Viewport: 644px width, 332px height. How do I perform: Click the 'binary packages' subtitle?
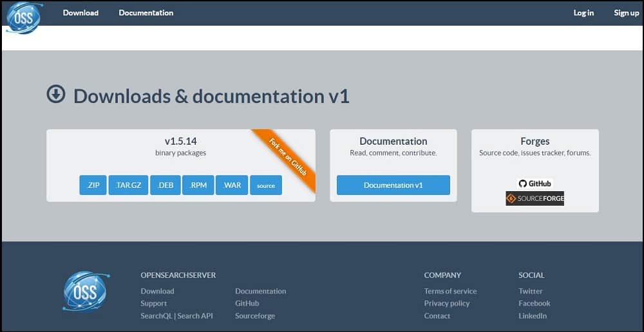click(x=181, y=153)
